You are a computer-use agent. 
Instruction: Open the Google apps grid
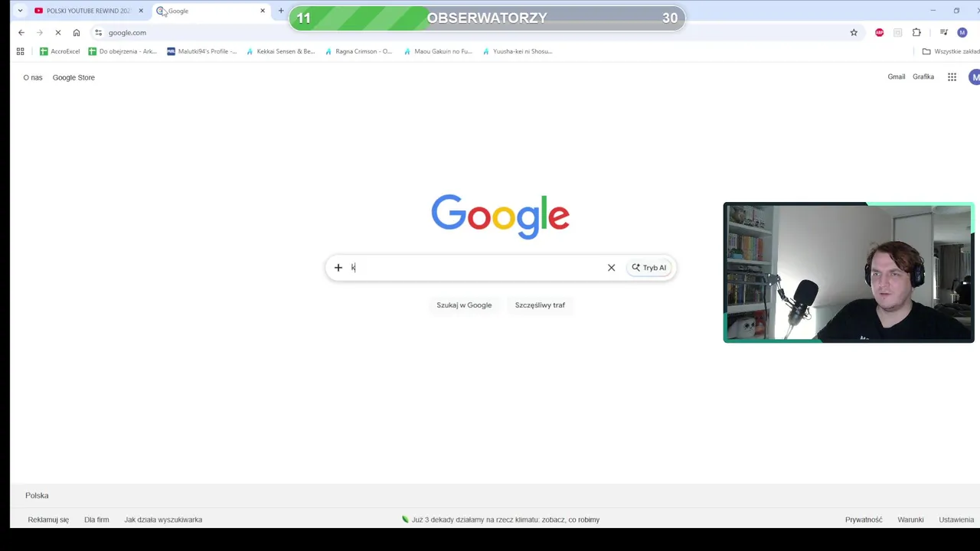tap(952, 77)
